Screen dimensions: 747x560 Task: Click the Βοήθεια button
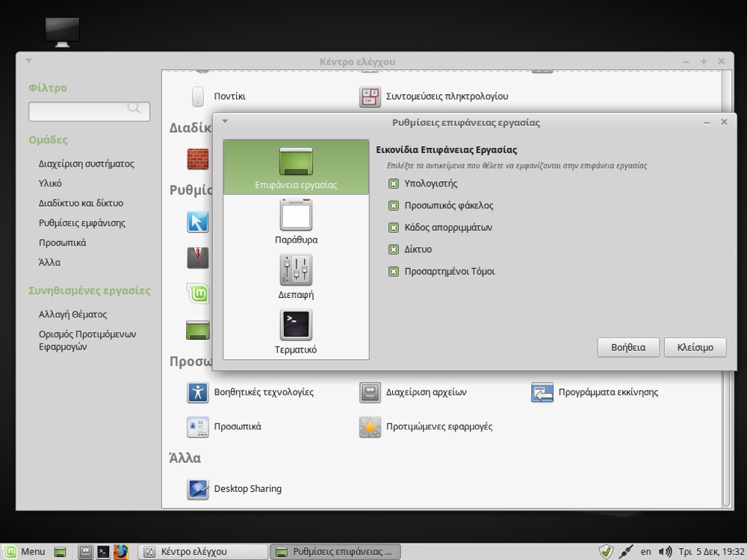tap(627, 347)
